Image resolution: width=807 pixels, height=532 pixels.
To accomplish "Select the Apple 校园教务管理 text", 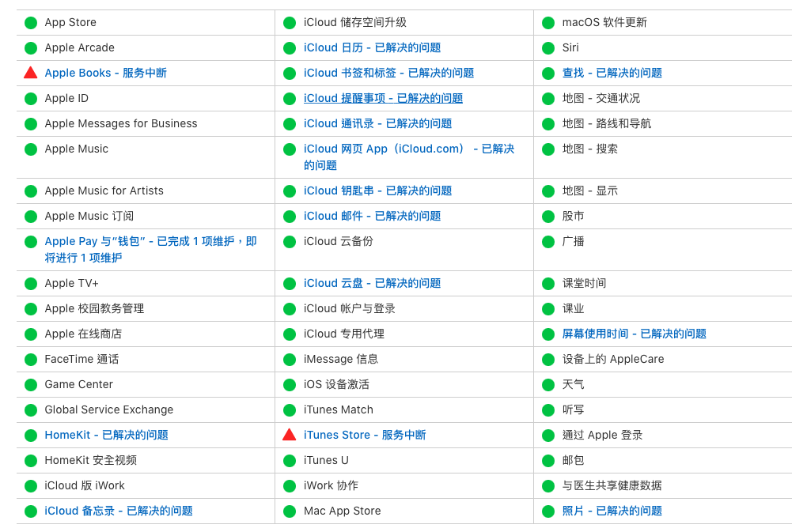I will click(x=94, y=308).
